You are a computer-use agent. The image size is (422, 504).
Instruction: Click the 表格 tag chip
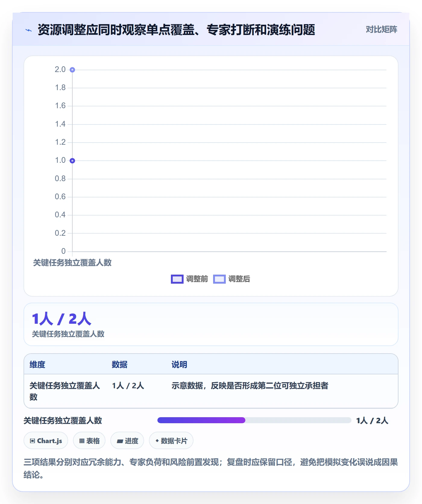pyautogui.click(x=89, y=441)
